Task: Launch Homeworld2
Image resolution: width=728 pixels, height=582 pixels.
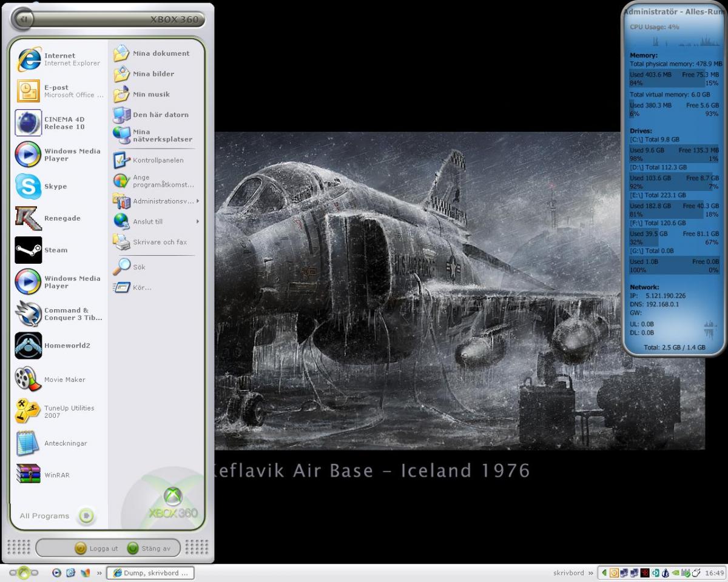Action: tap(59, 346)
